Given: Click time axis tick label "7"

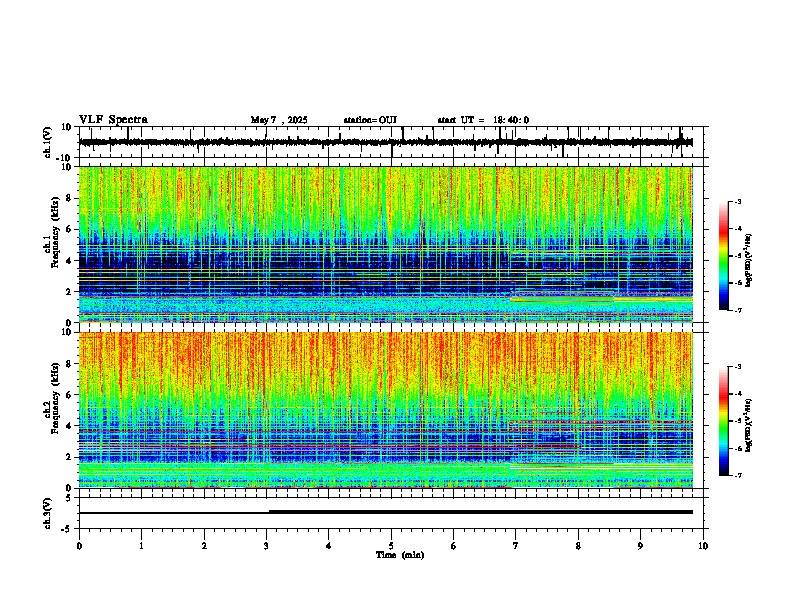Looking at the screenshot, I should pos(516,546).
